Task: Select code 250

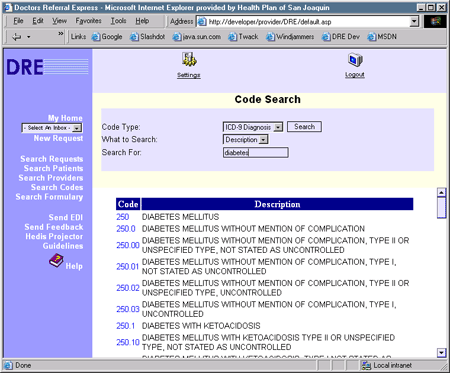Action: (x=123, y=217)
